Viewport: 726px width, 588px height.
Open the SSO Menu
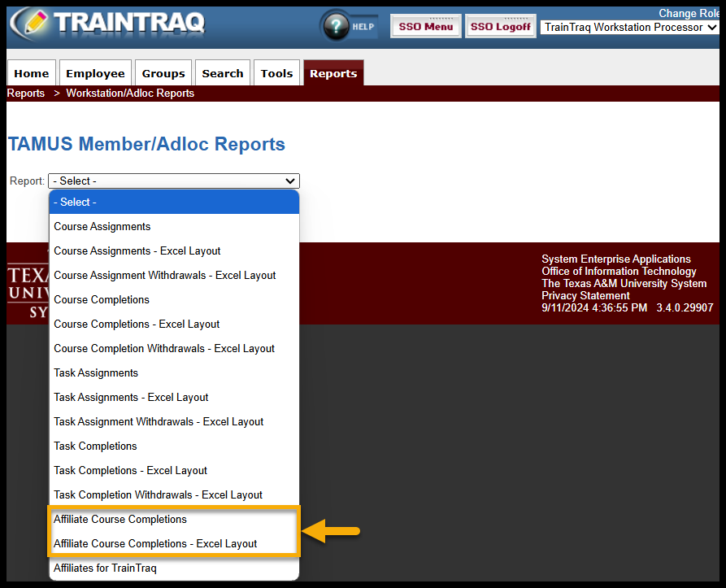pyautogui.click(x=425, y=26)
